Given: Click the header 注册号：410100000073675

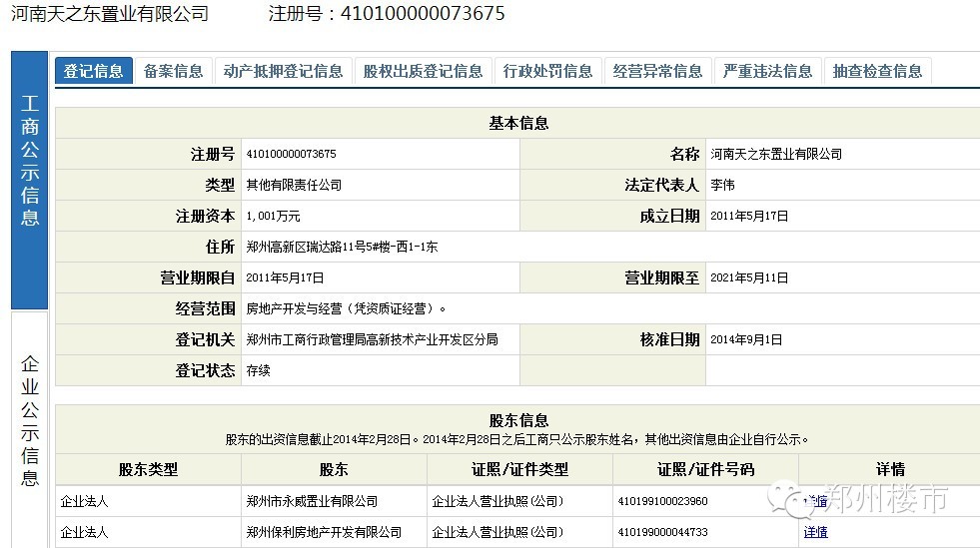Looking at the screenshot, I should [x=387, y=13].
